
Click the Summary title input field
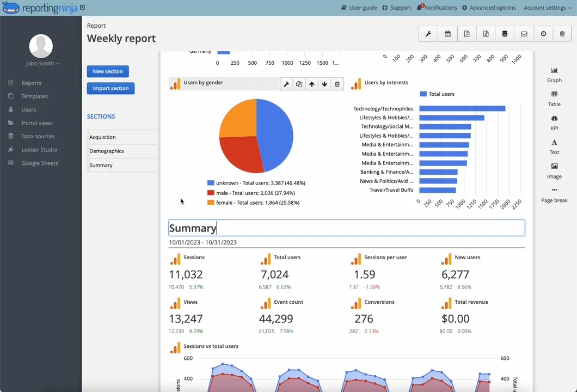click(x=347, y=228)
